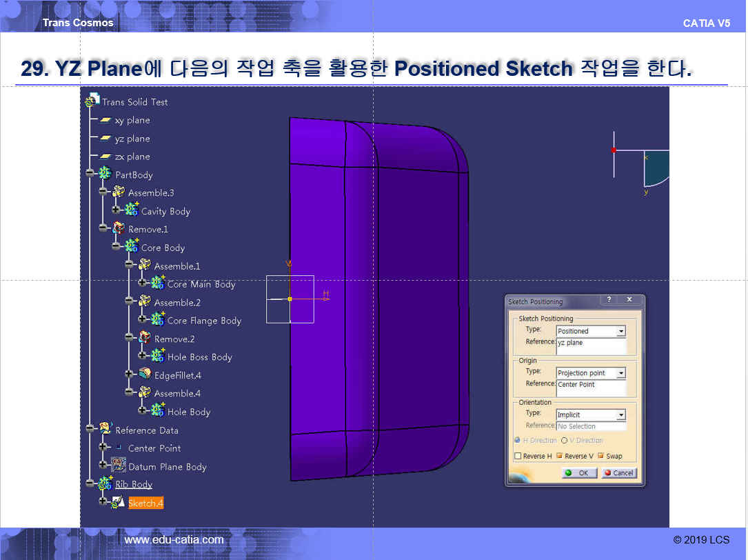Screen dimensions: 748x560
Task: Click the Sketch.4 sketch icon in tree
Action: pos(118,503)
